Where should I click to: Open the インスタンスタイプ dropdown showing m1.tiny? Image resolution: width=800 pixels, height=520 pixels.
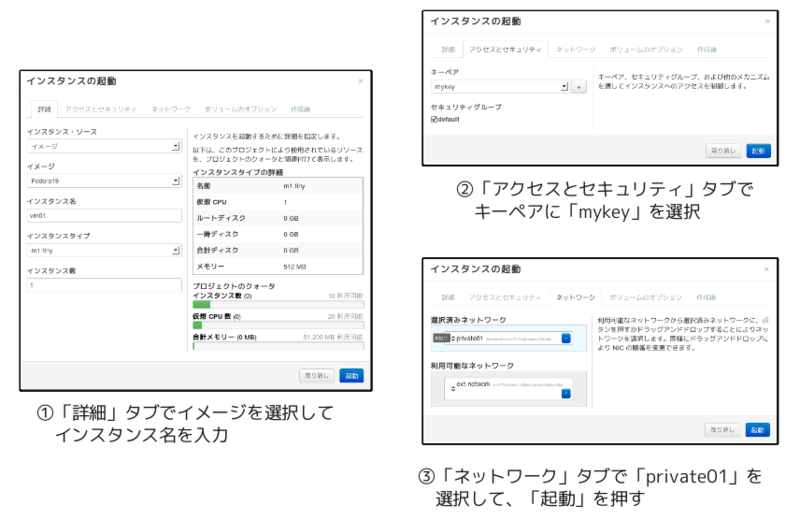pos(104,251)
